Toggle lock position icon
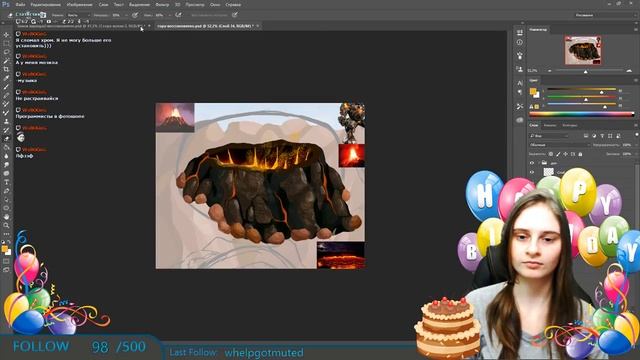The width and height of the screenshot is (640, 360). (565, 154)
